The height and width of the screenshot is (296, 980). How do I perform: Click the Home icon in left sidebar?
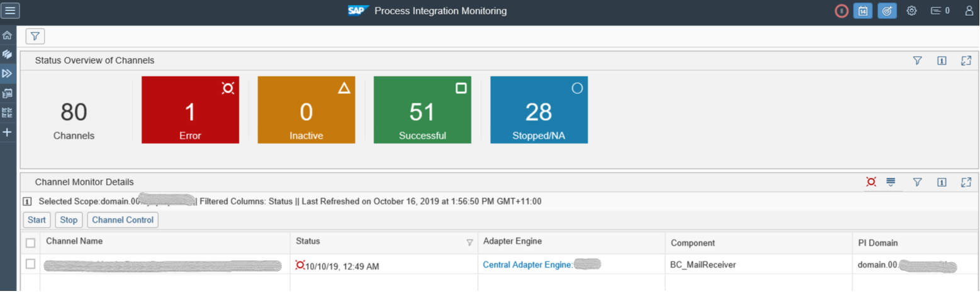coord(8,35)
